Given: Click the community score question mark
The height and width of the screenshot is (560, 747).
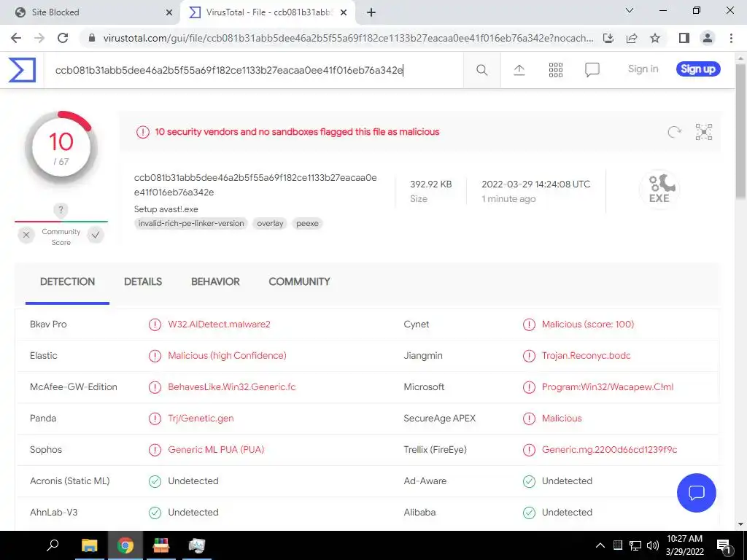Looking at the screenshot, I should click(x=61, y=209).
